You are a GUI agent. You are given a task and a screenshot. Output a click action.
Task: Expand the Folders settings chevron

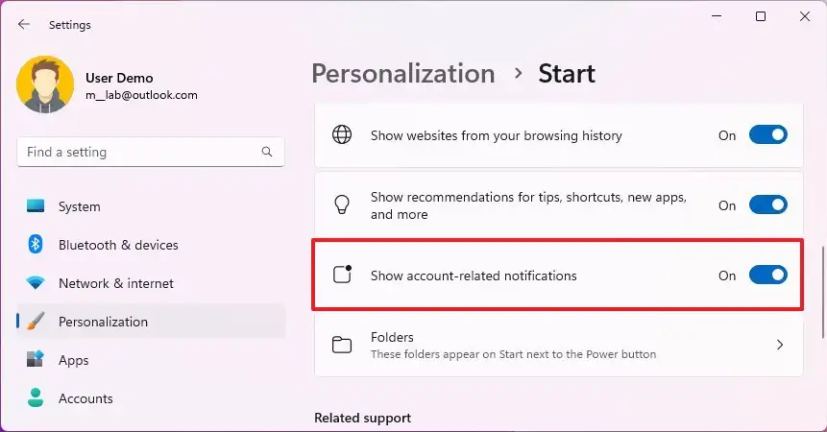coord(780,345)
